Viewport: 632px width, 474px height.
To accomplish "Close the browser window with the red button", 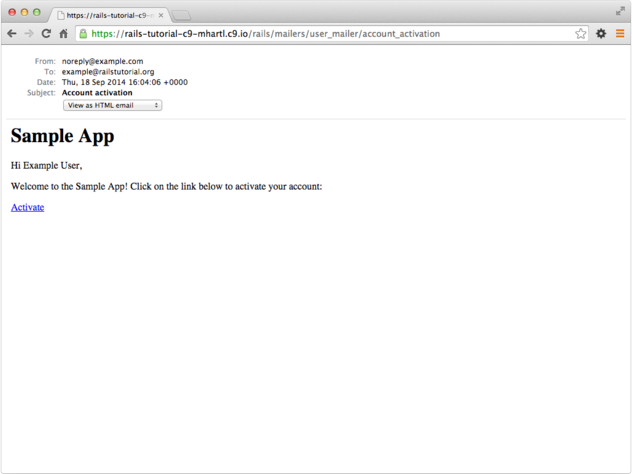I will point(12,12).
